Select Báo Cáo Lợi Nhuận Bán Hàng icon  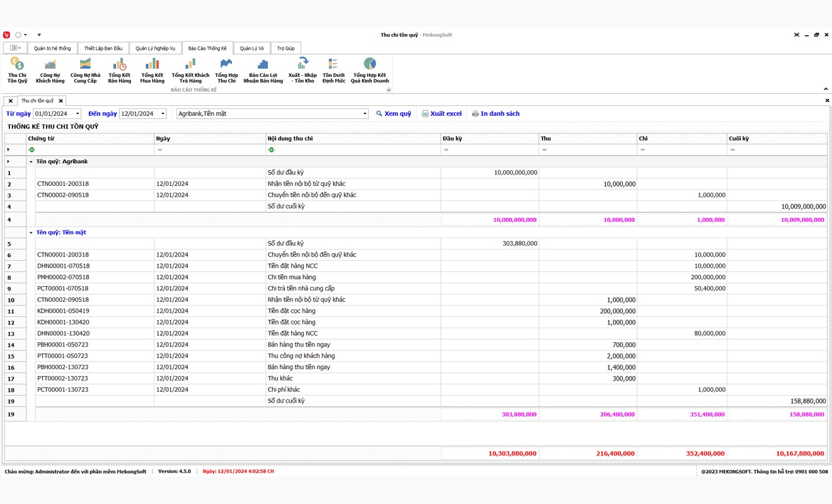(x=263, y=69)
